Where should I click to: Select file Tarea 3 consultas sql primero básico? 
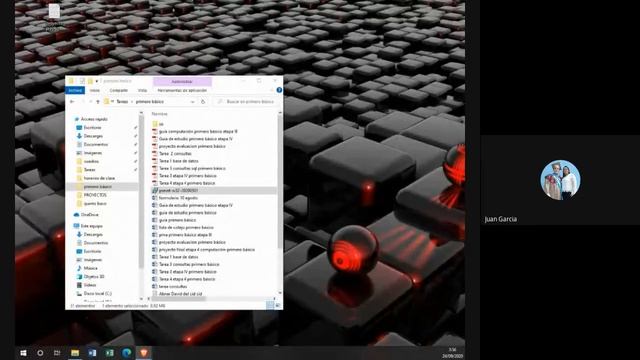pos(192,168)
